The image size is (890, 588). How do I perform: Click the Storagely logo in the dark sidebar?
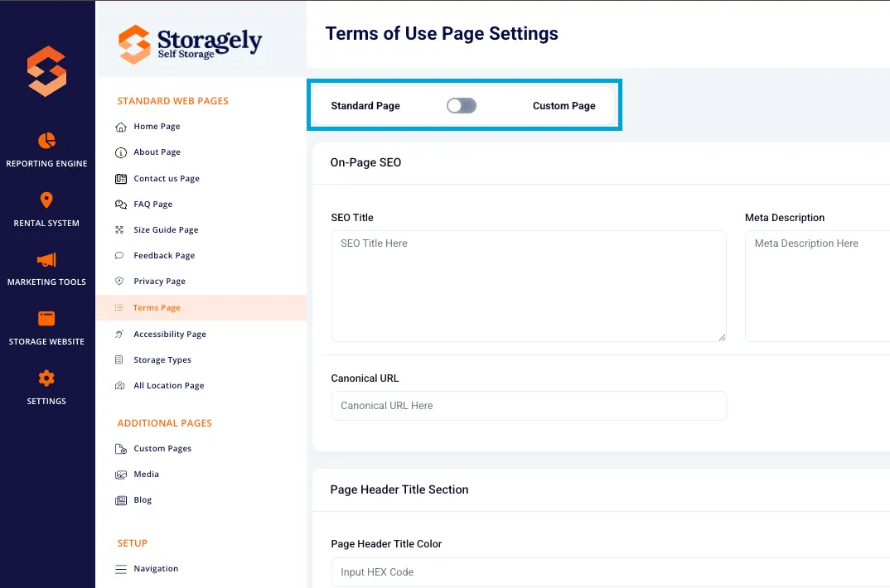[46, 71]
